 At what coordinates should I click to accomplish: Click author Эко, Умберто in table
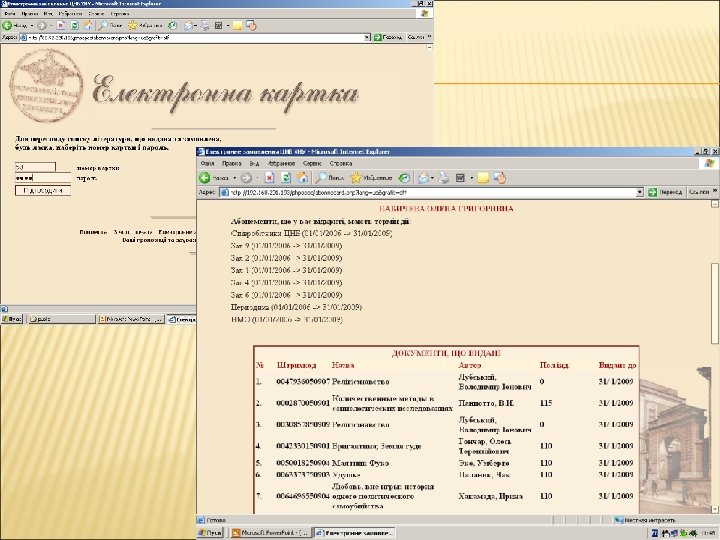(484, 463)
